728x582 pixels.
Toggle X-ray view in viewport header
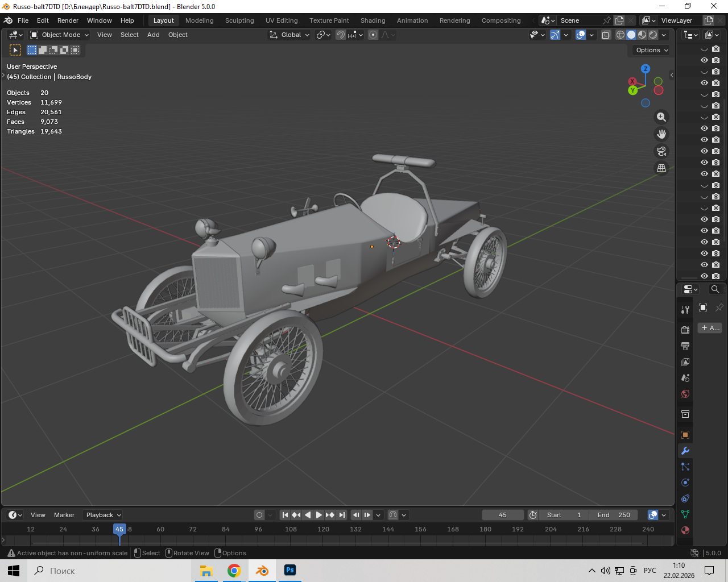(606, 35)
